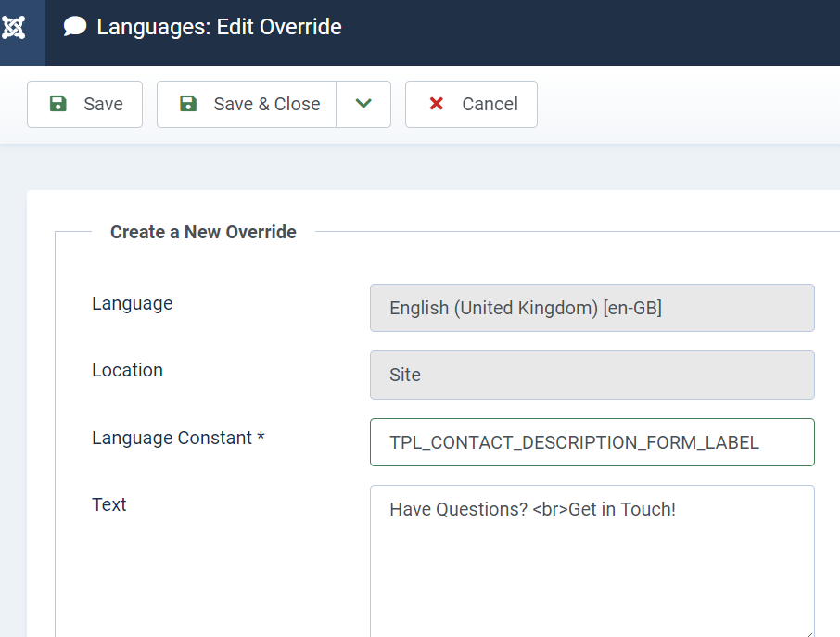The image size is (840, 637).
Task: Focus the Language Constant input field
Action: point(592,442)
